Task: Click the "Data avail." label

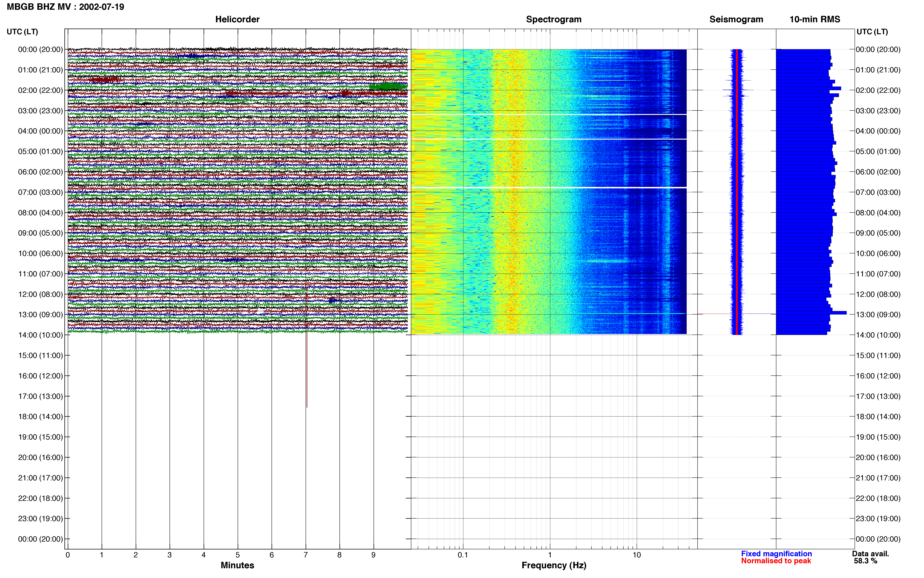Action: tap(870, 554)
